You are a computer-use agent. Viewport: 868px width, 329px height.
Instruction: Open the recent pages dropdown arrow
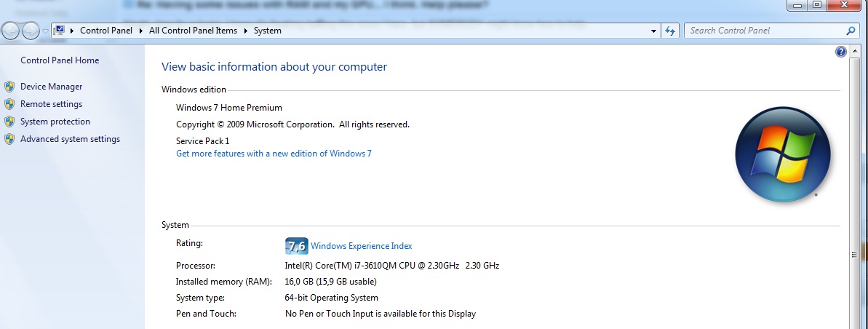point(45,31)
